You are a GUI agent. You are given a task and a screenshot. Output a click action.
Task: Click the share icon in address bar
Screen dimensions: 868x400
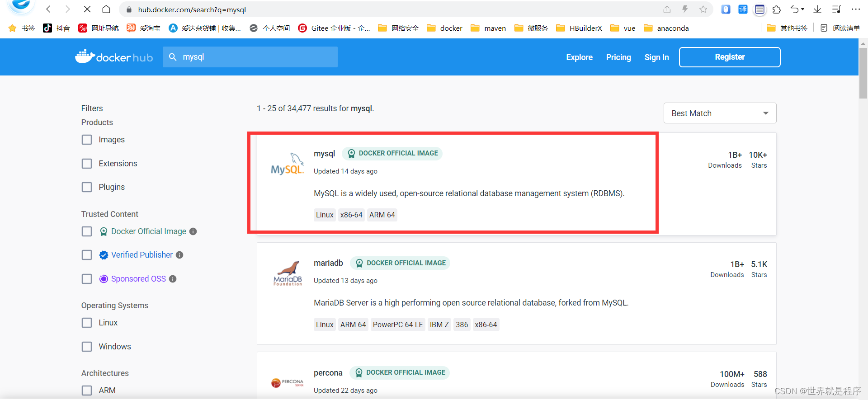pos(667,9)
